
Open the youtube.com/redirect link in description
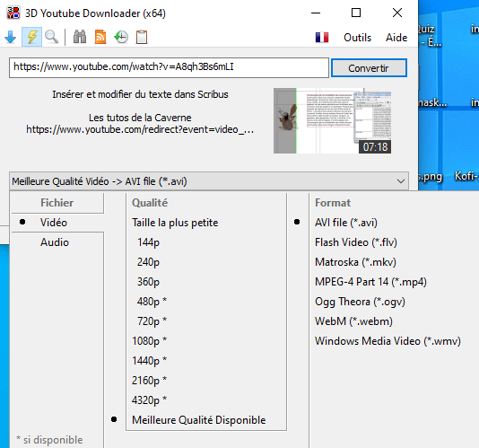tap(140, 129)
